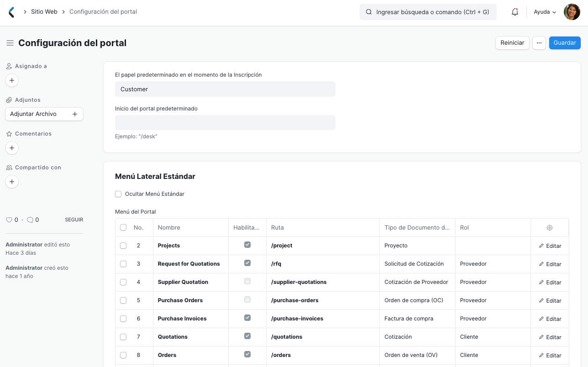Click /rfq route cell

coord(323,264)
